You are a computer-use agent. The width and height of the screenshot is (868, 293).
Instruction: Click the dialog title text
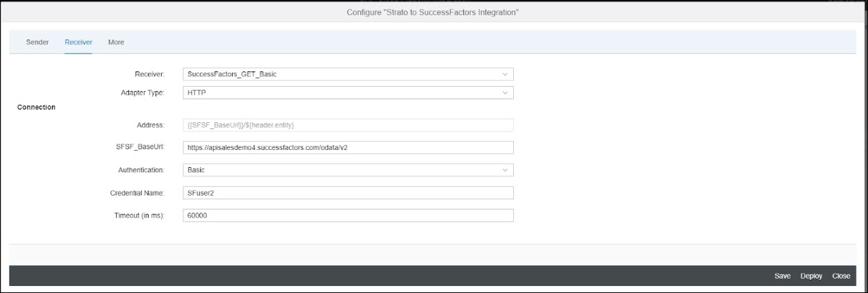433,13
